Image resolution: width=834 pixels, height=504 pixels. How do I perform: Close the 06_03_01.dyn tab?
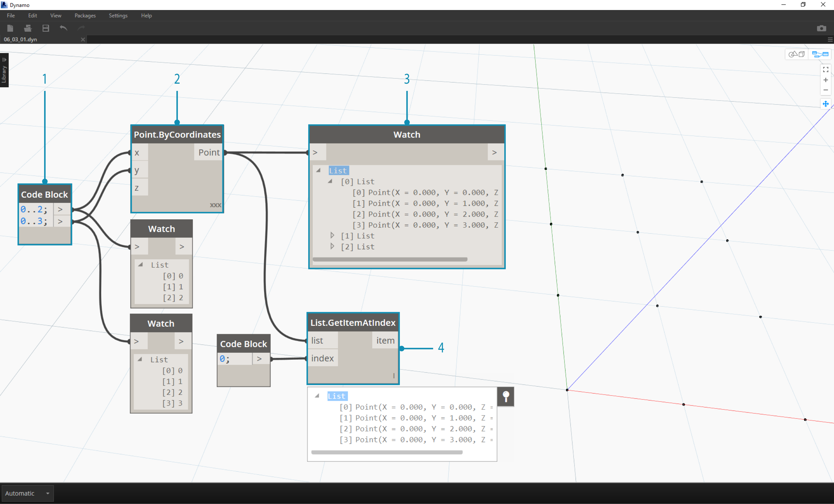83,39
